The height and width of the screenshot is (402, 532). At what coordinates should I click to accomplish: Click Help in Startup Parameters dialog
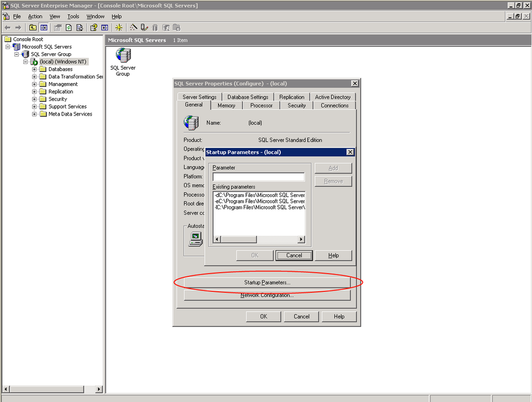(333, 256)
